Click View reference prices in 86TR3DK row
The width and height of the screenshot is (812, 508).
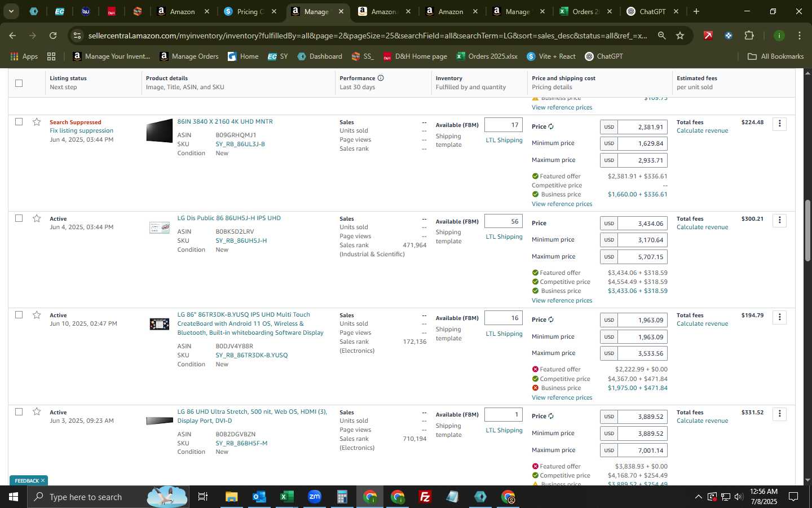[x=562, y=397]
